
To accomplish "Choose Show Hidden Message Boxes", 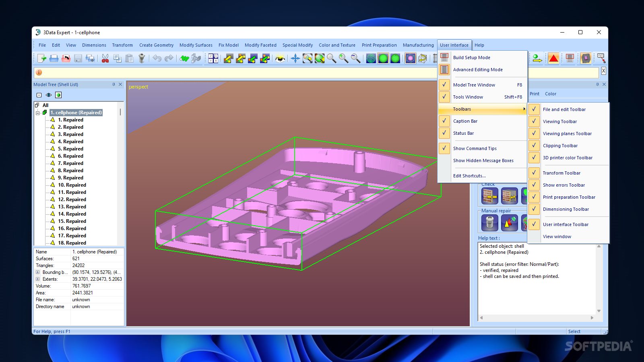I will 483,160.
